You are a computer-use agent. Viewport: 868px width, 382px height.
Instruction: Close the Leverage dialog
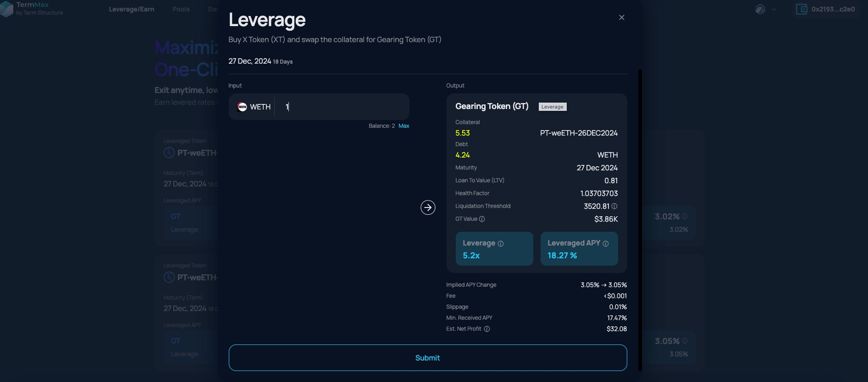pos(621,17)
